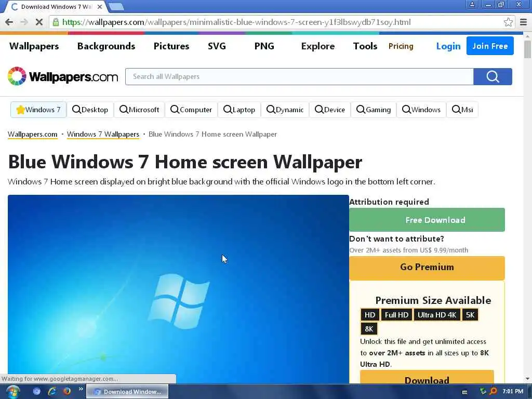Screen dimensions: 532x399
Task: Click the blue search magnifier button
Action: [493, 77]
